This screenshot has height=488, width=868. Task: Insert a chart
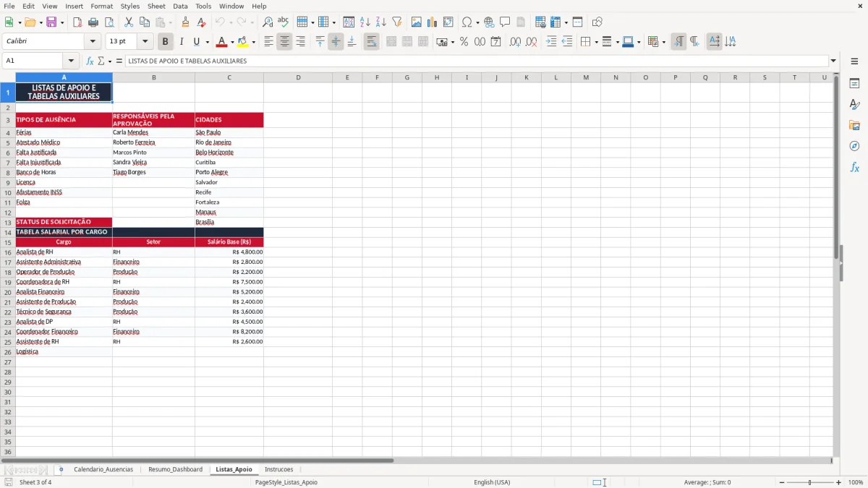(433, 22)
